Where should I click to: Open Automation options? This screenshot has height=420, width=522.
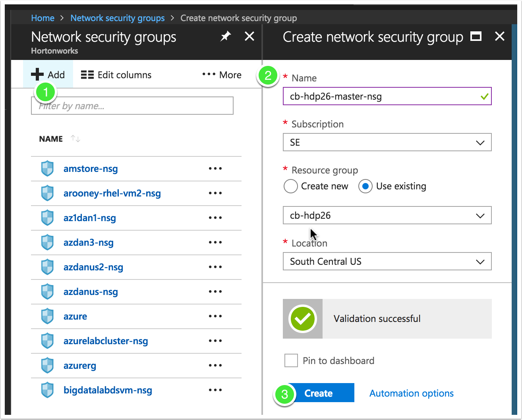point(411,393)
